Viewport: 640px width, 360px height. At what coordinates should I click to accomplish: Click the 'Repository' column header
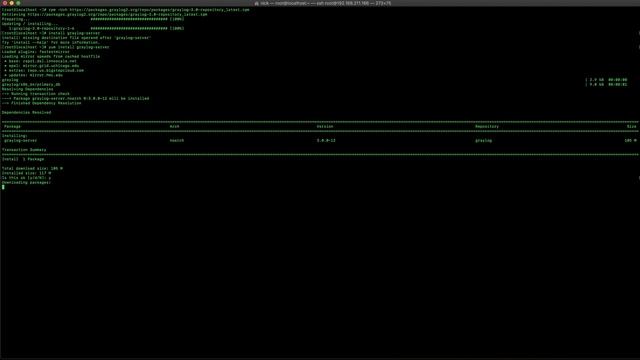487,127
